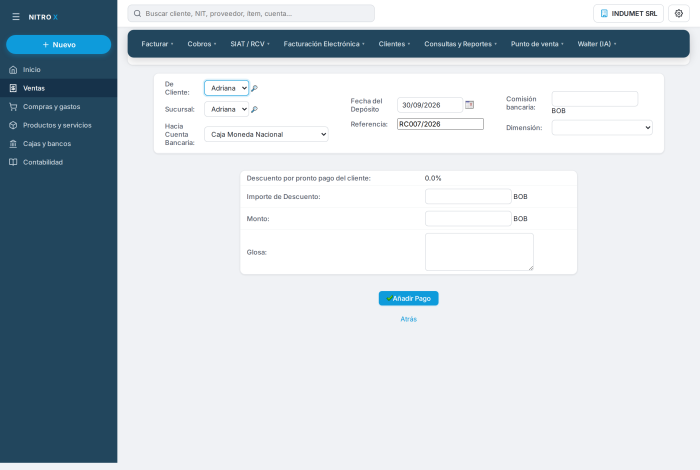The image size is (700, 470).
Task: Click the Referencia field
Action: pyautogui.click(x=440, y=124)
